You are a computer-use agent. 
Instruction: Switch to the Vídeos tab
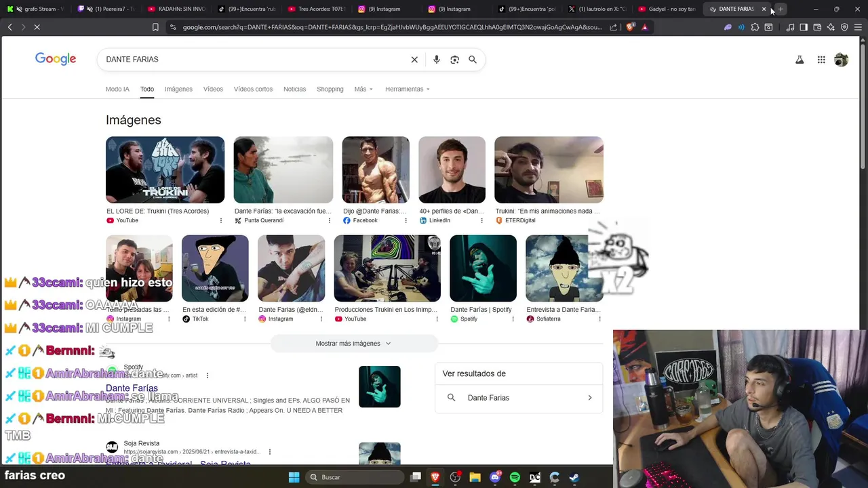tap(213, 89)
